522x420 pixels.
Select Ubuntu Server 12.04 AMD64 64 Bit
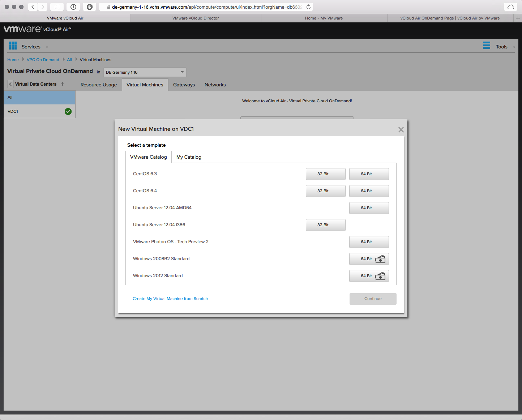pos(369,208)
